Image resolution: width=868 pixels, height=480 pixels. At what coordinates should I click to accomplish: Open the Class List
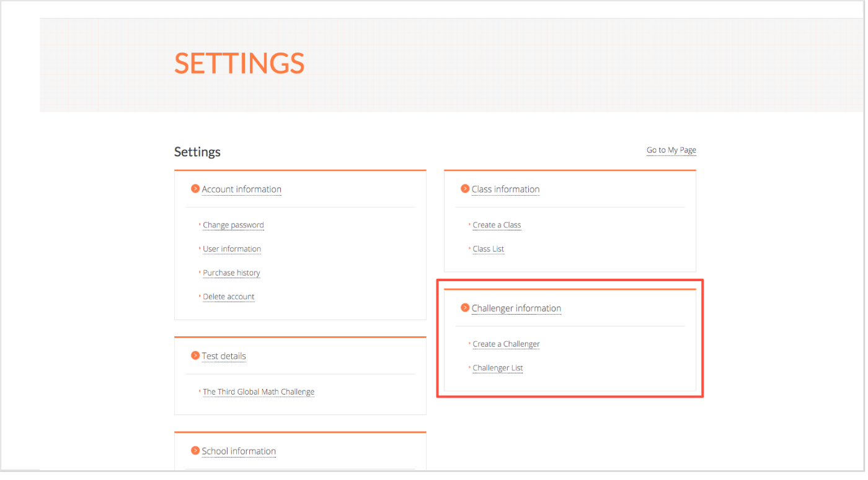[489, 249]
